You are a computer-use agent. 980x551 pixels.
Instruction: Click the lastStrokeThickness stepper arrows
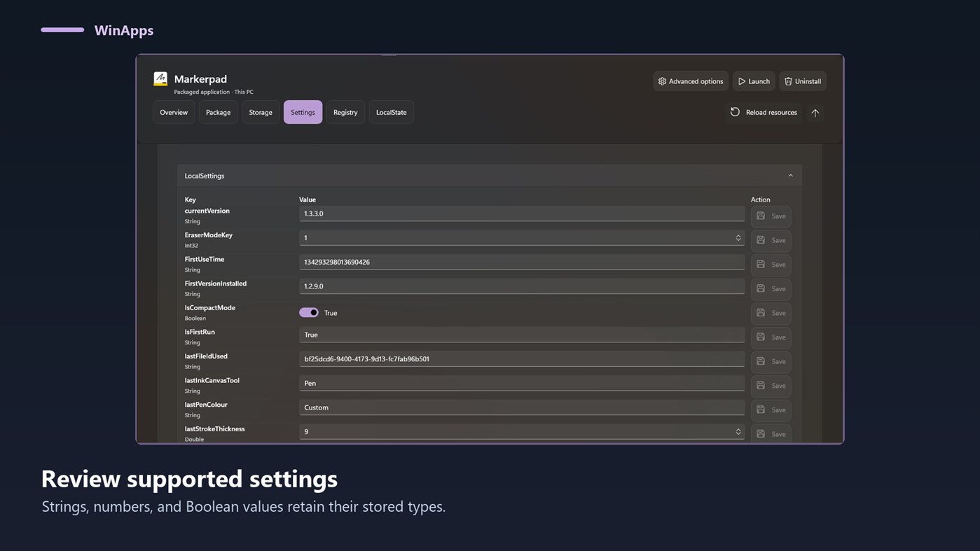pyautogui.click(x=738, y=431)
